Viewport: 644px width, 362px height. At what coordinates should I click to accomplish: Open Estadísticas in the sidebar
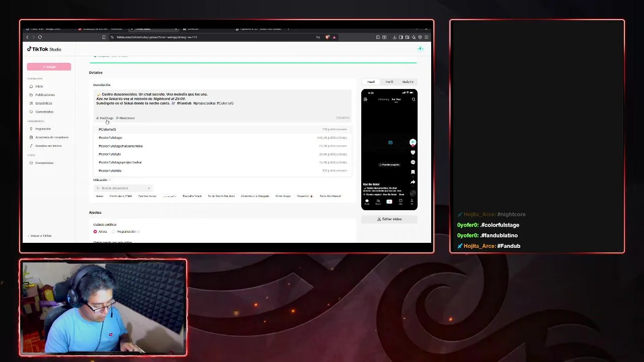(43, 104)
